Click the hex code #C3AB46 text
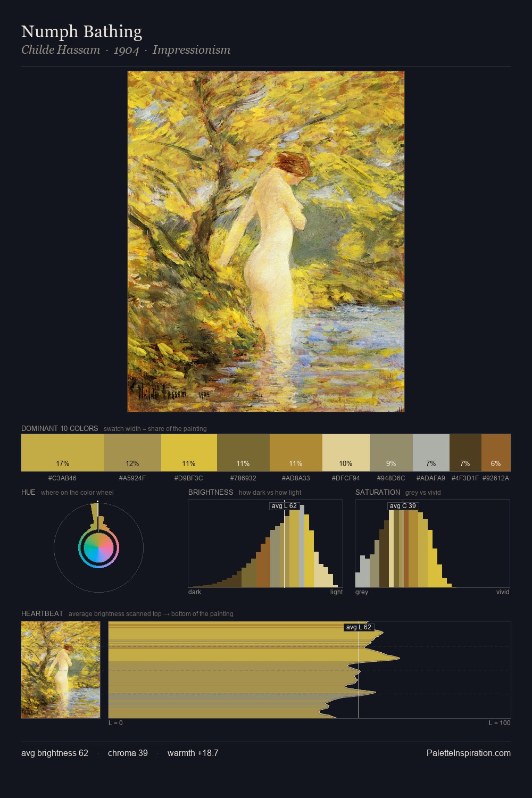This screenshot has width=532, height=798. click(62, 478)
